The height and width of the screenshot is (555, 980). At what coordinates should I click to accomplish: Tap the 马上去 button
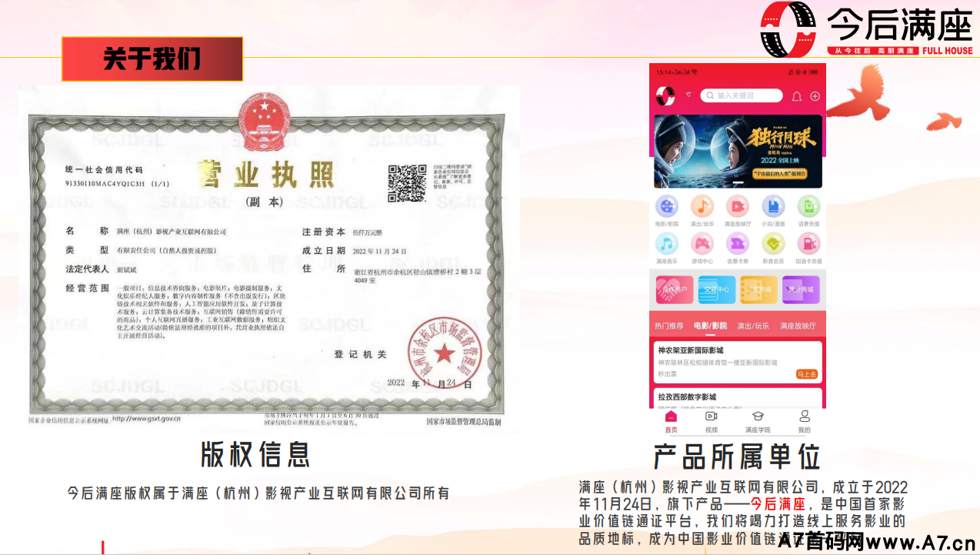(807, 374)
